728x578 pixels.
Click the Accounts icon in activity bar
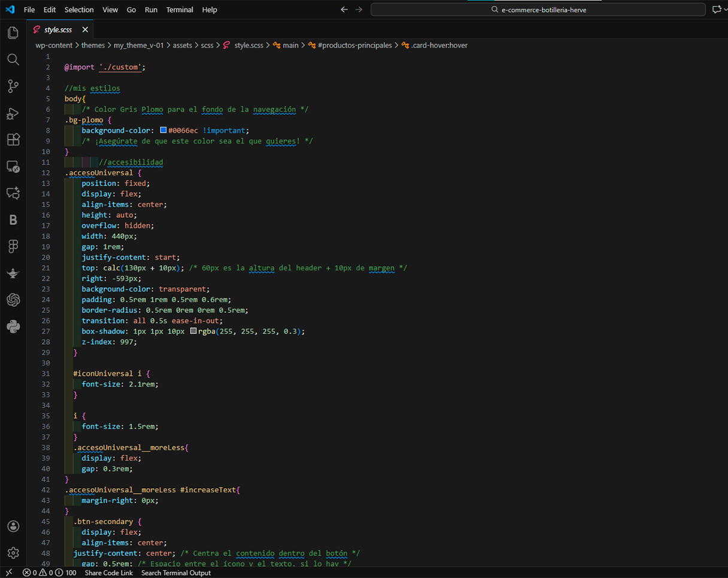point(13,526)
